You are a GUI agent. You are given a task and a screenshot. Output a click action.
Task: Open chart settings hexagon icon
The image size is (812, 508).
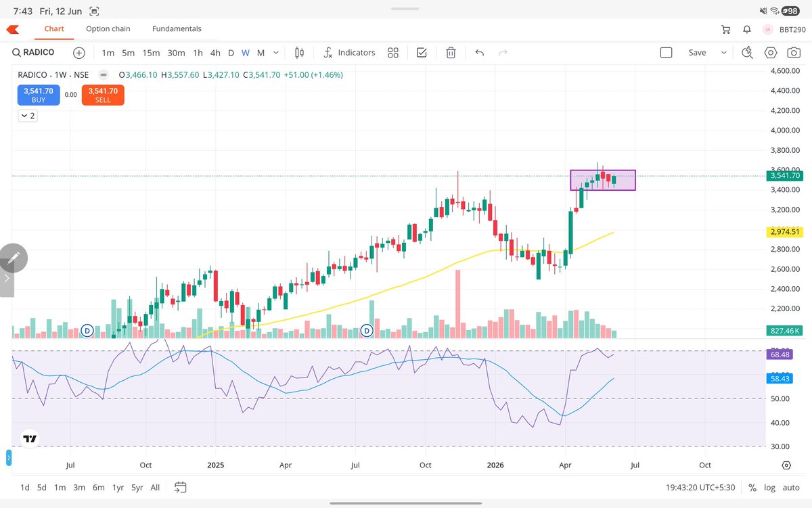(770, 52)
